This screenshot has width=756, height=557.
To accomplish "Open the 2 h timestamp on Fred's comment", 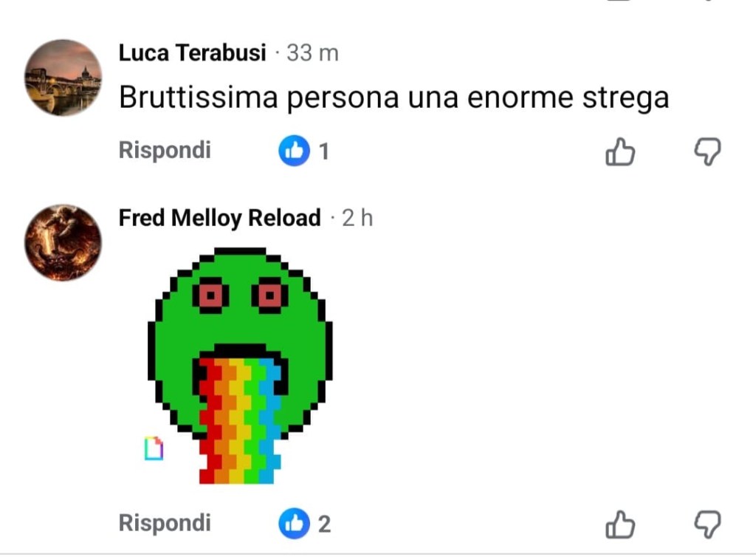I will click(357, 219).
